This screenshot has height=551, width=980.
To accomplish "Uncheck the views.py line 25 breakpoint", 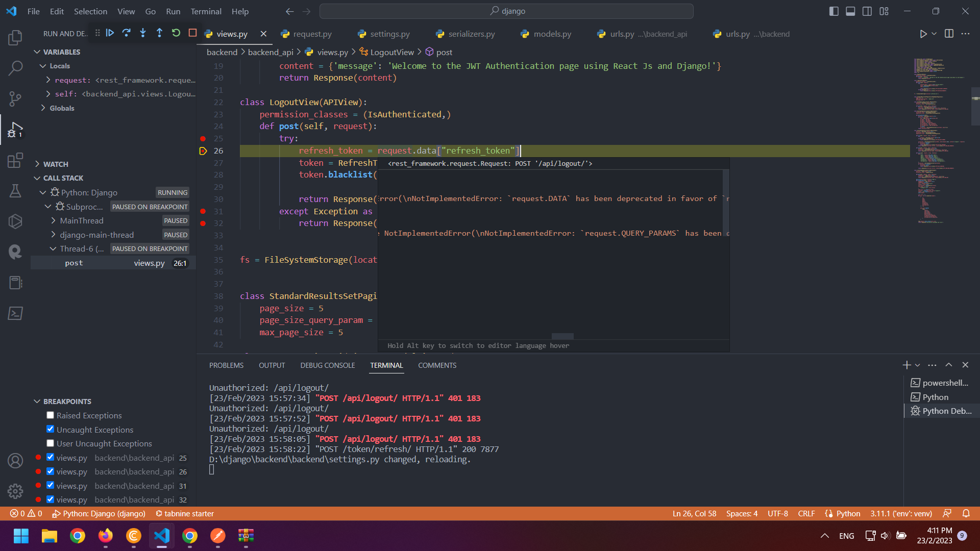I will [50, 457].
